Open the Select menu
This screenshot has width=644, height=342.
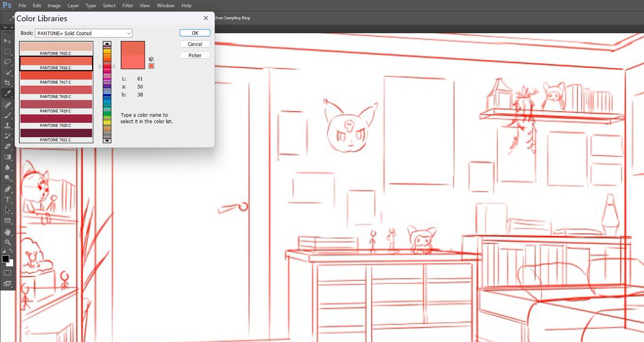109,5
